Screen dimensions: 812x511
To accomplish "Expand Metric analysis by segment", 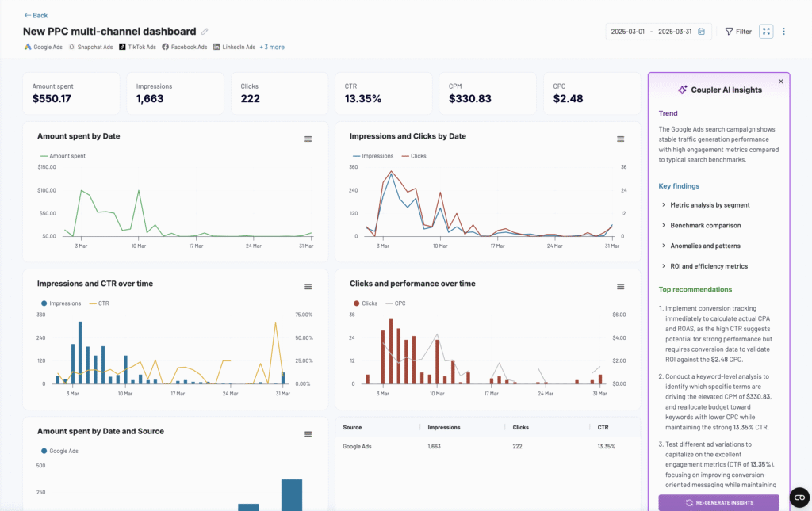I will [705, 205].
